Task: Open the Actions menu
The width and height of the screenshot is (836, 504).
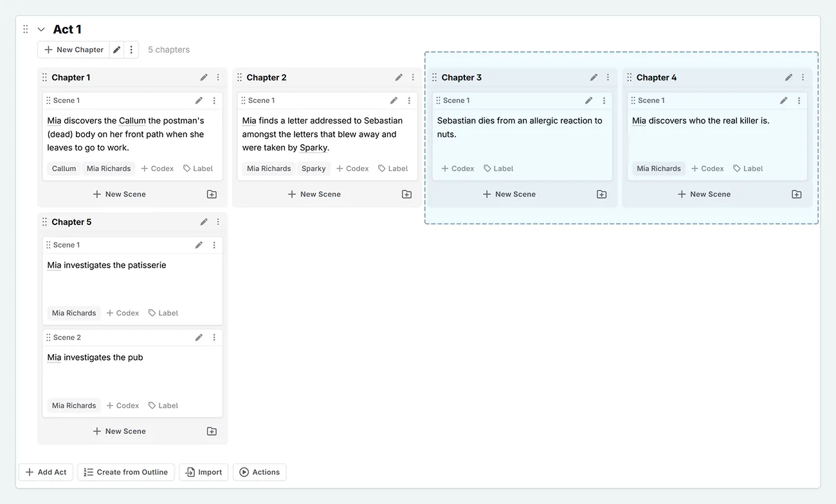Action: tap(259, 472)
